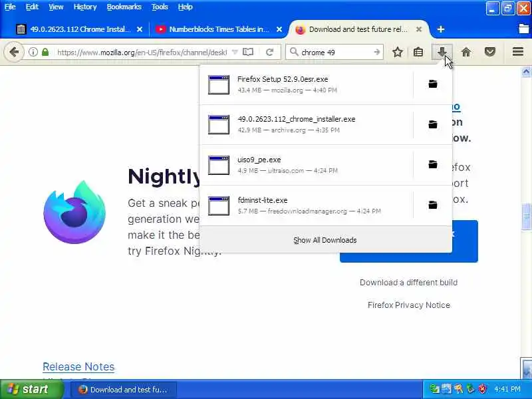
Task: Click scrollbar up arrow
Action: pyautogui.click(x=526, y=72)
